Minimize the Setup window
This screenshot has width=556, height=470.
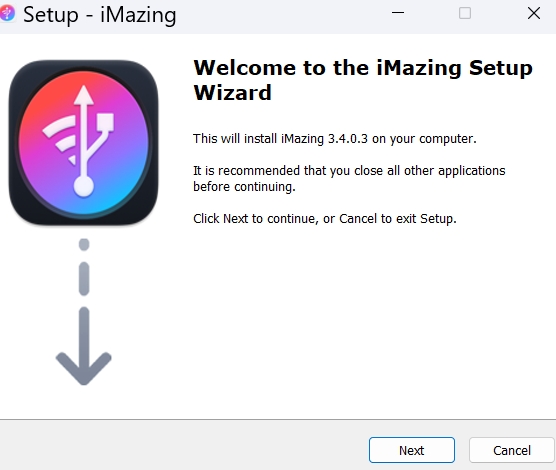[398, 13]
